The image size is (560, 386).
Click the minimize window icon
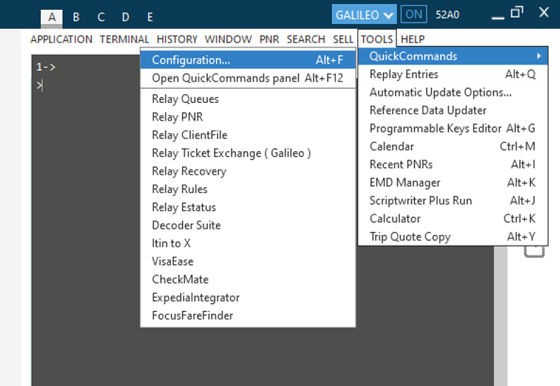click(x=498, y=17)
